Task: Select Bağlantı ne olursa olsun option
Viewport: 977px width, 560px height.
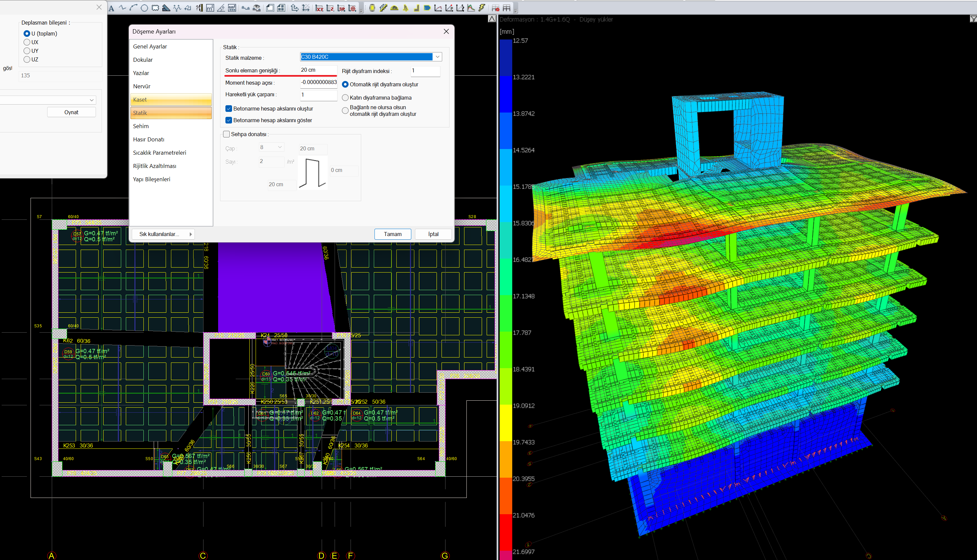Action: coord(345,111)
